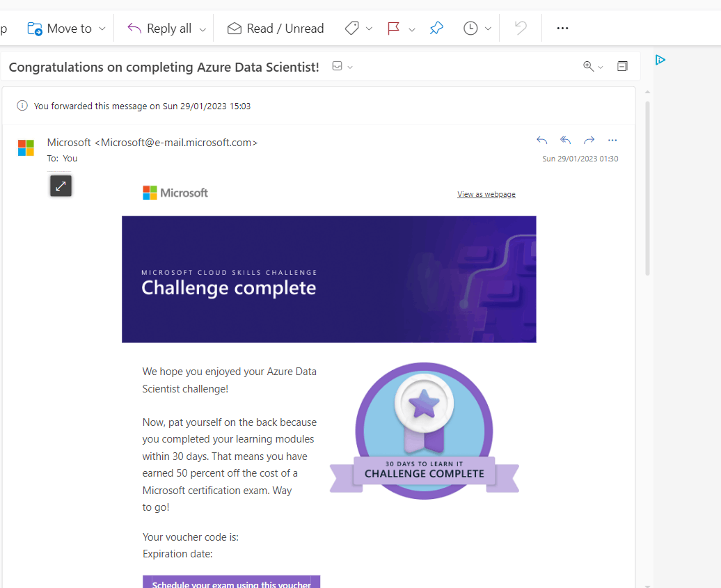Image resolution: width=721 pixels, height=588 pixels.
Task: Click the email subject title text
Action: coord(164,67)
